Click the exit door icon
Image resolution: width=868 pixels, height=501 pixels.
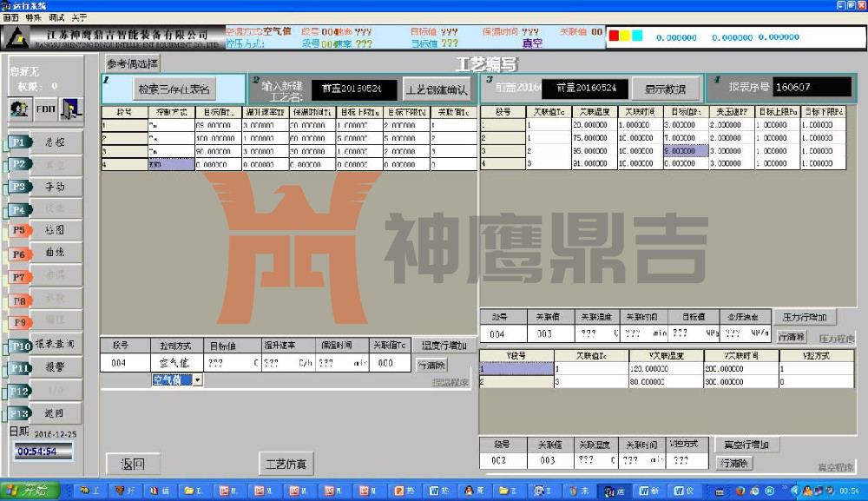pos(70,109)
